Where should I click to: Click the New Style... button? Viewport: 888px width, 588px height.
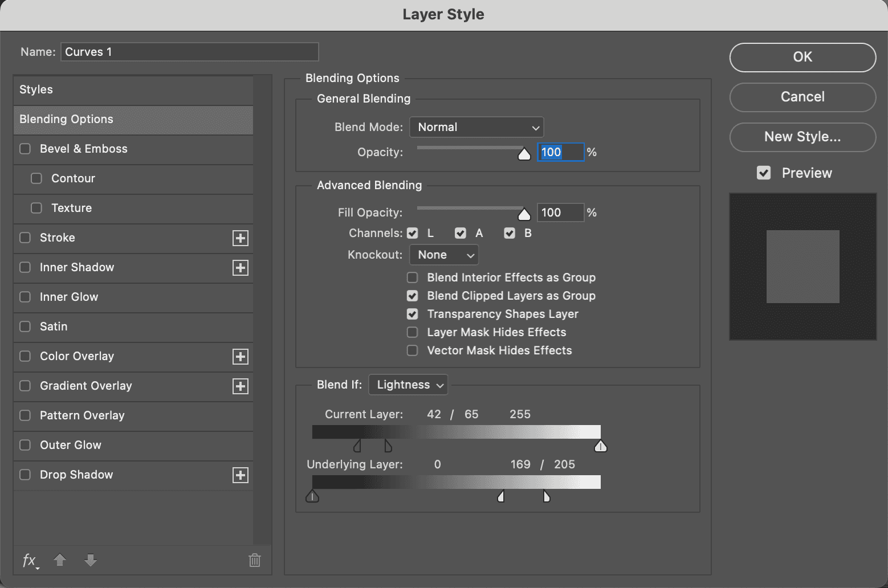click(x=803, y=137)
